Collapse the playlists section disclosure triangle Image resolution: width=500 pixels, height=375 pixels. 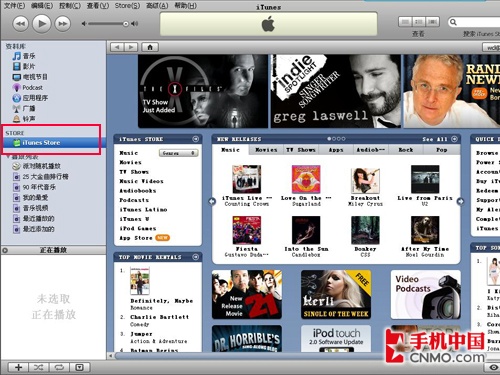[x=8, y=156]
